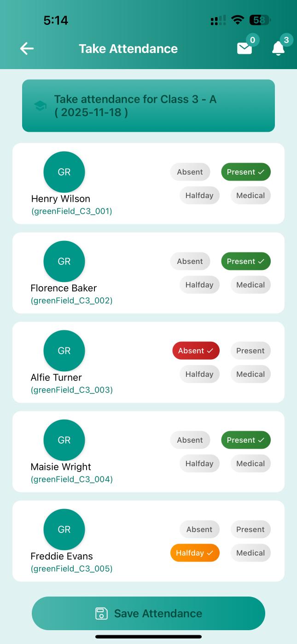Image resolution: width=297 pixels, height=644 pixels.
Task: Tap Freddie Evans's GR avatar
Action: pos(64,529)
